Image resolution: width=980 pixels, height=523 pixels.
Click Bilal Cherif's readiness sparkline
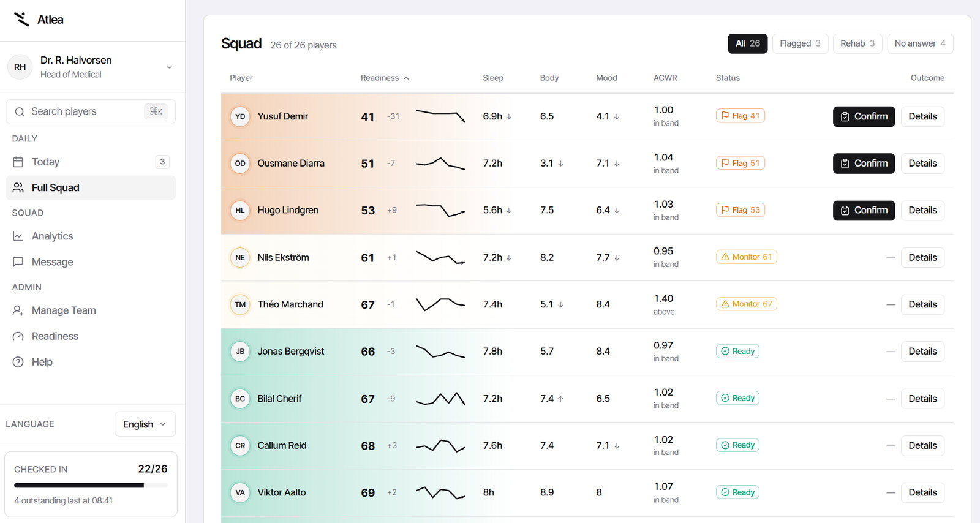pyautogui.click(x=440, y=399)
